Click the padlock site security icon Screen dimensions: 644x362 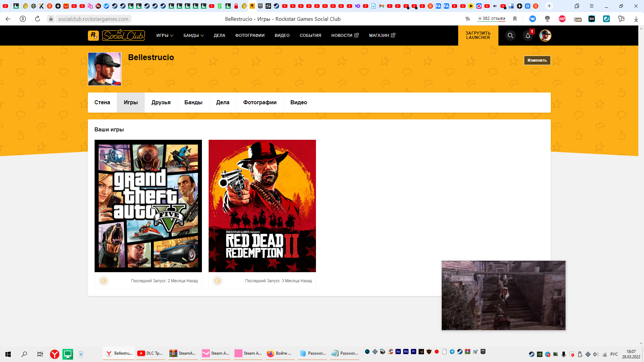tap(51, 19)
